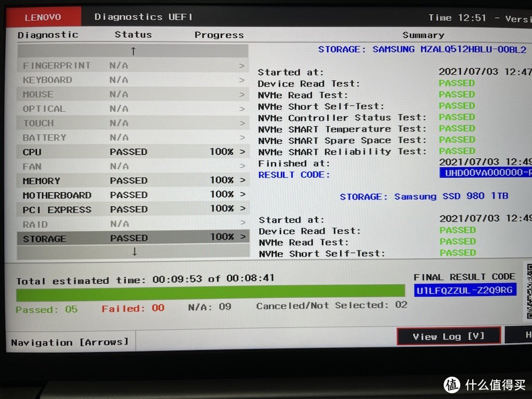The image size is (532, 399).
Task: Open the MOTHERBOARD row arrow
Action: click(x=243, y=194)
